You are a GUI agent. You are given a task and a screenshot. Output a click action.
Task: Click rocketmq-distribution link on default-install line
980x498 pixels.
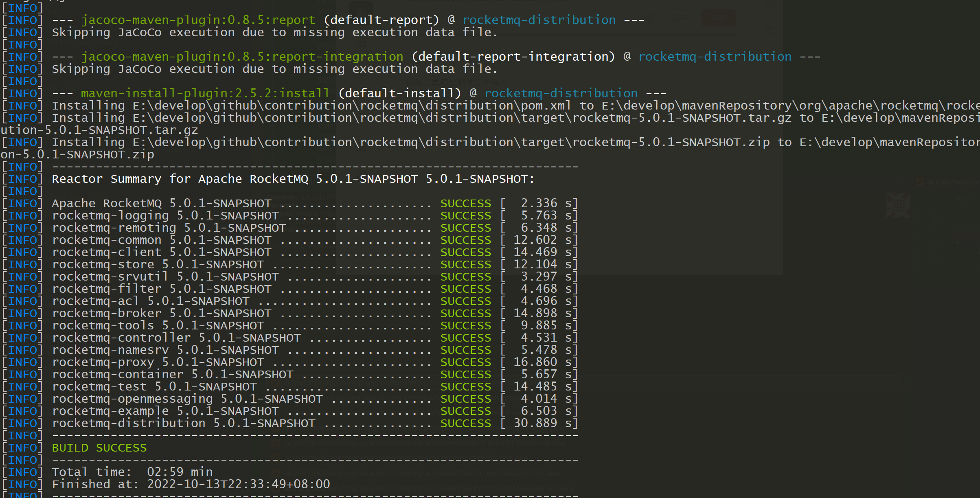(x=561, y=93)
